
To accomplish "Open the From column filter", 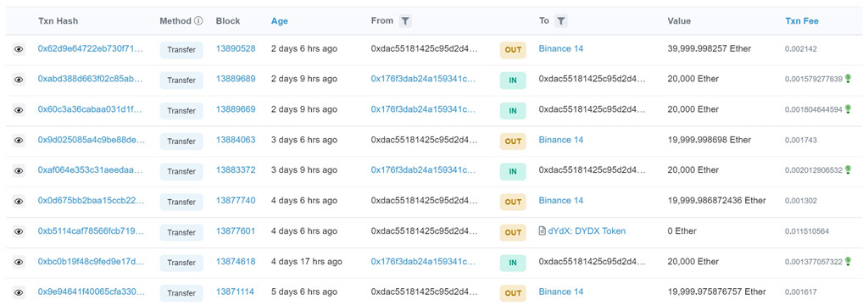I will point(405,21).
